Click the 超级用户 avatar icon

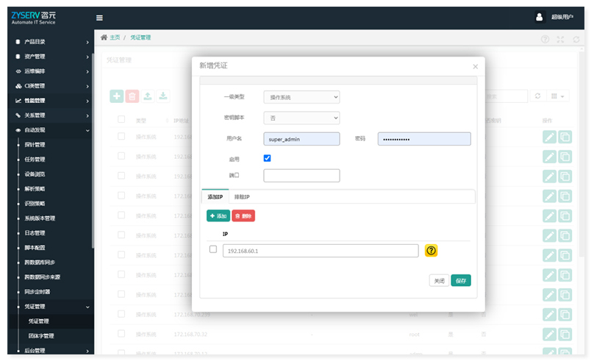click(x=540, y=17)
